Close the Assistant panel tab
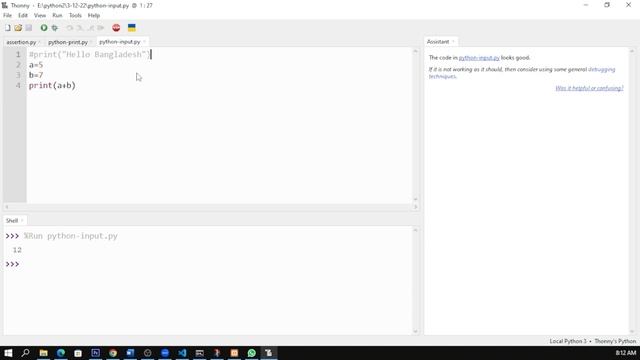This screenshot has height=360, width=640. (x=453, y=42)
